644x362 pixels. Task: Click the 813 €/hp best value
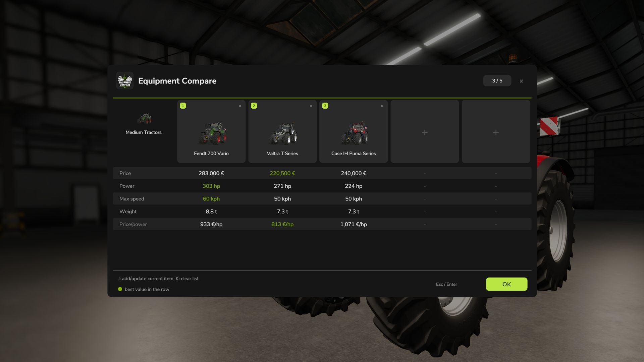[x=282, y=224]
